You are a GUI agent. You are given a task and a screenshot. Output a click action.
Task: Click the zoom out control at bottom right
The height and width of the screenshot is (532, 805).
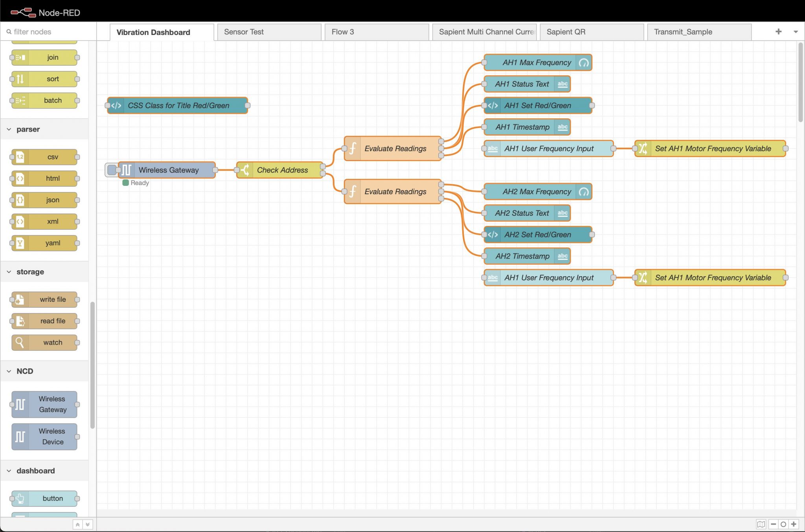pos(773,524)
